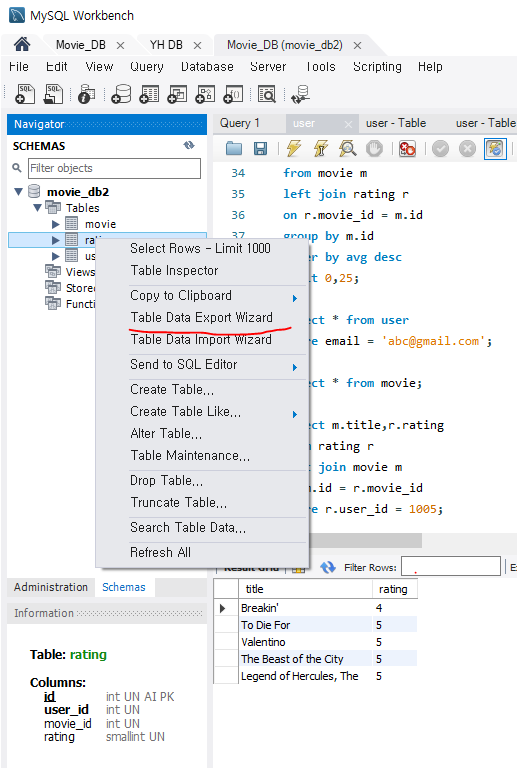
Task: Open the Server menu
Action: 268,67
